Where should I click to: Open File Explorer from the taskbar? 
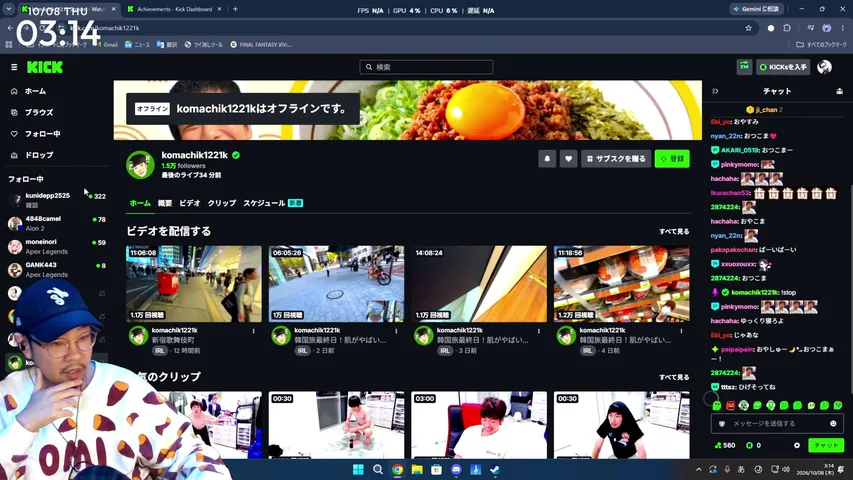pos(417,470)
